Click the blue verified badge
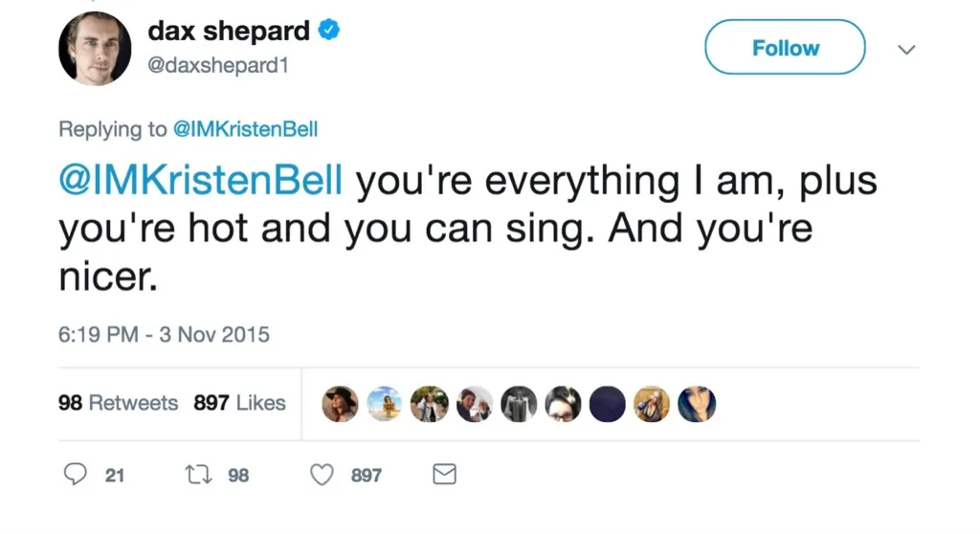 [328, 32]
